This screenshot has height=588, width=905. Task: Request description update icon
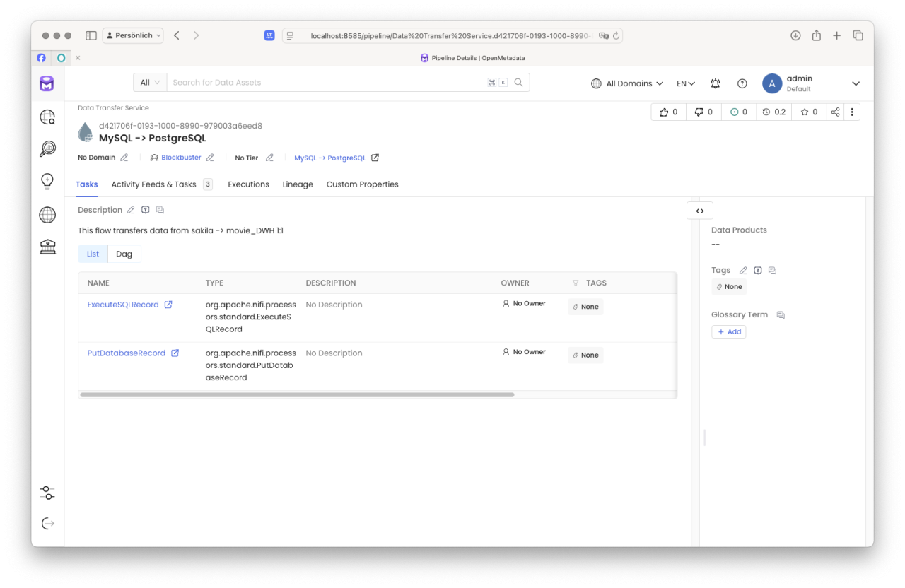[146, 210]
